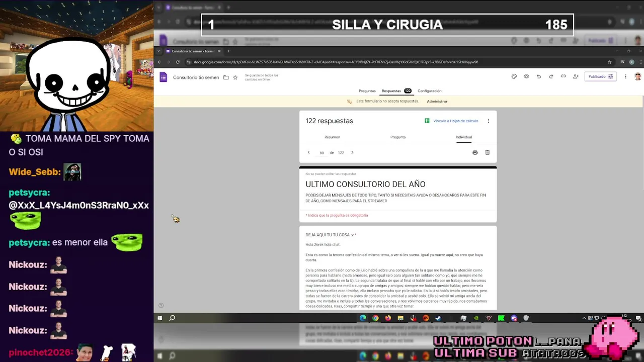Expand the browser tab search dropdown
The height and width of the screenshot is (362, 644).
159,51
